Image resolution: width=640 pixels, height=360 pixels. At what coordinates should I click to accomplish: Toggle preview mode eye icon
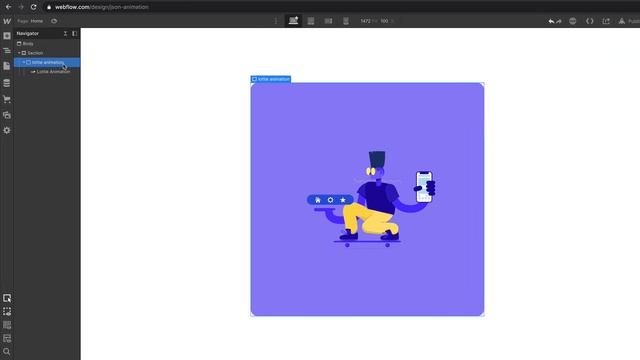click(x=54, y=21)
